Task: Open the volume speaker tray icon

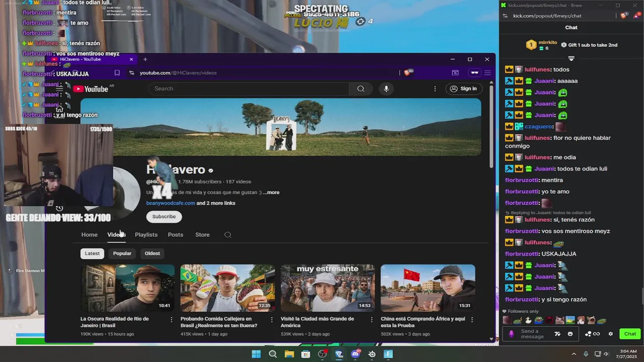Action: tap(606, 354)
